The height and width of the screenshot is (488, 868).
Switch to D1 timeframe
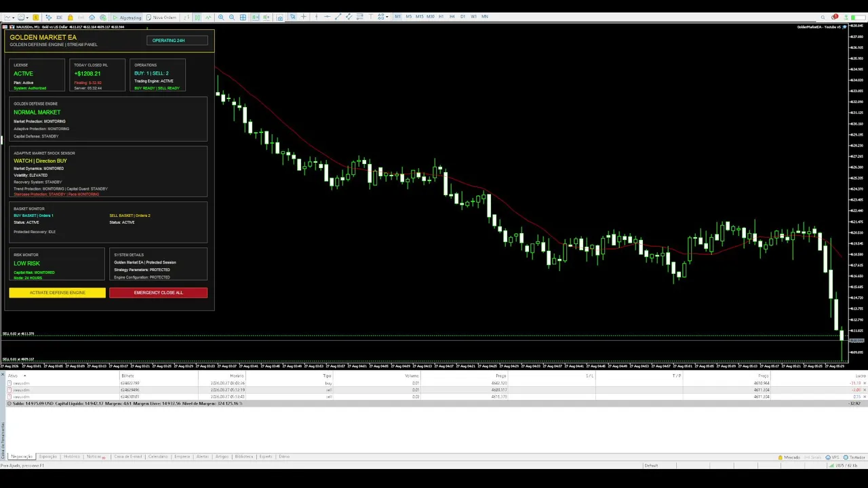coord(462,17)
